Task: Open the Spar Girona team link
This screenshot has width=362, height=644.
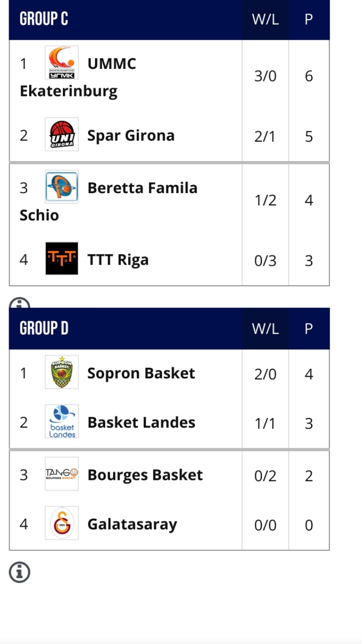Action: 131,135
